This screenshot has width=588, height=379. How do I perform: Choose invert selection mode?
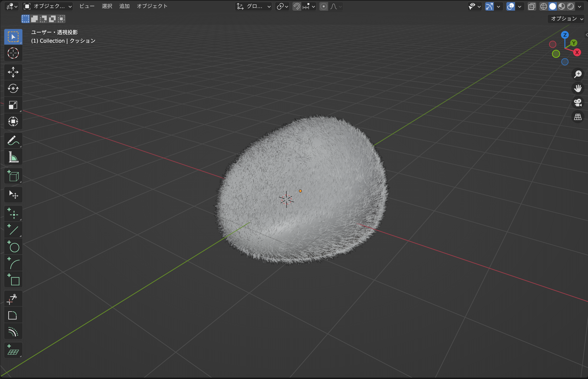click(52, 19)
